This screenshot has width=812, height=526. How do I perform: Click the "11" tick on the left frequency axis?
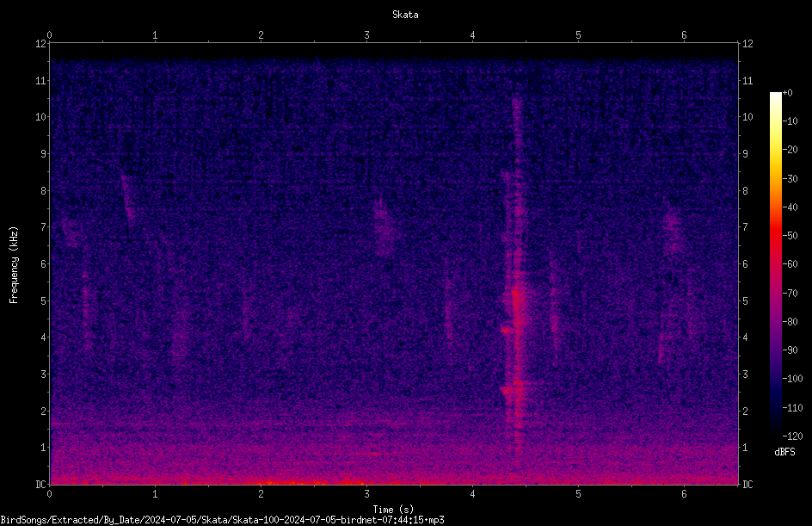(x=40, y=80)
